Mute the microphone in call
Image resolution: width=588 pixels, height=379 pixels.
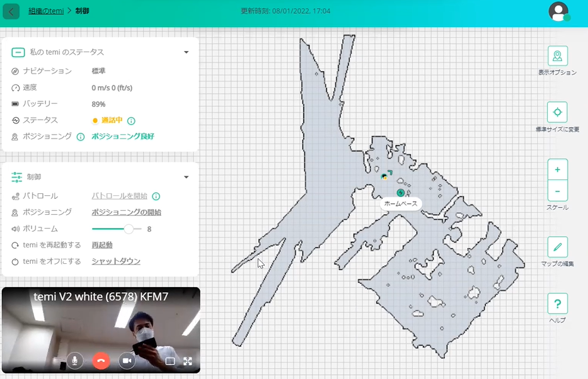point(75,361)
